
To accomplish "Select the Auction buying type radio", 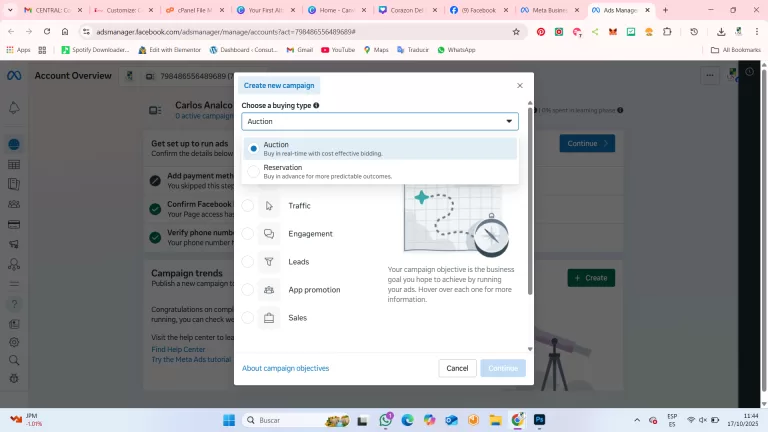I will [253, 148].
